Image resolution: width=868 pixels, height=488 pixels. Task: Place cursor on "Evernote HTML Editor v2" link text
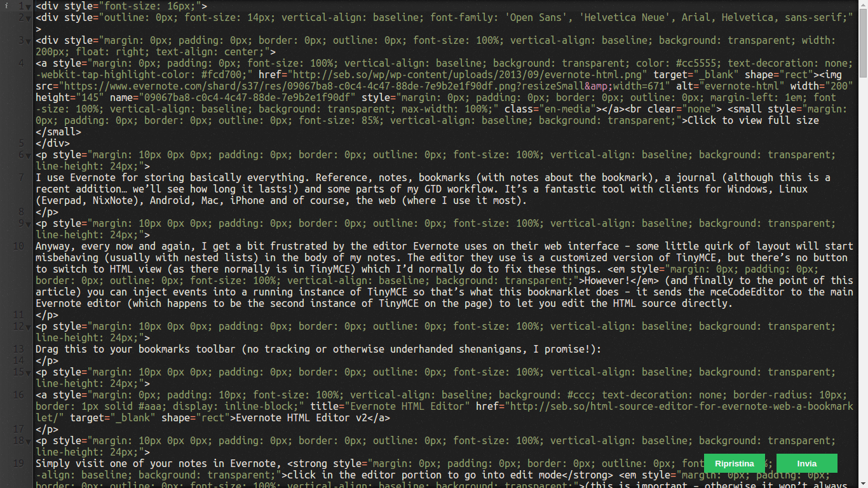click(302, 418)
